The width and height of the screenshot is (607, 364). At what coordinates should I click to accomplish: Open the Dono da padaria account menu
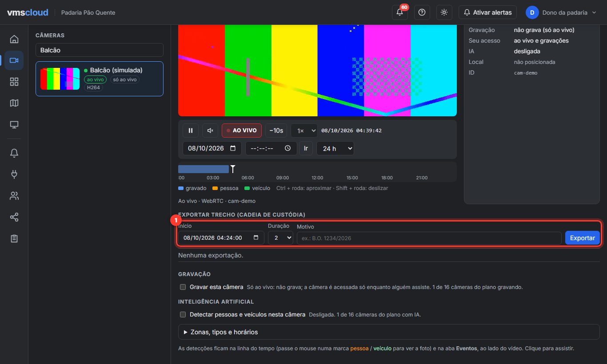[x=561, y=12]
